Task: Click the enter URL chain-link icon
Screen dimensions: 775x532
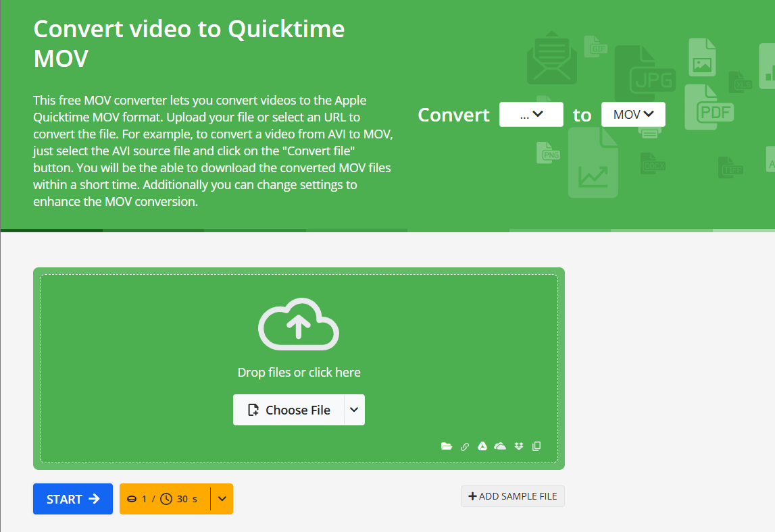Action: point(465,446)
